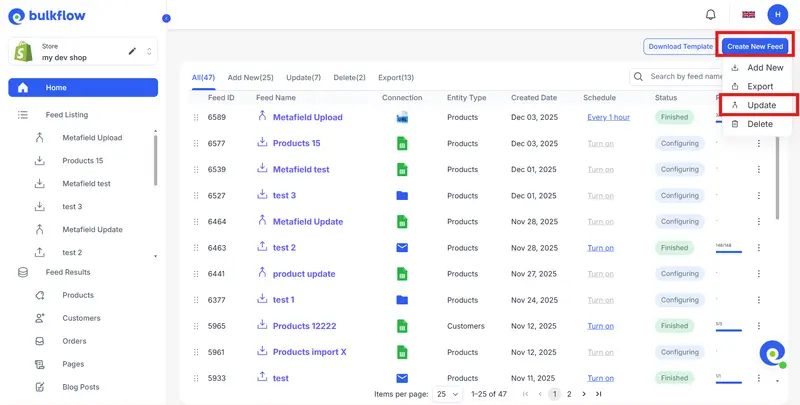Turn on schedule for test 2
The width and height of the screenshot is (800, 405).
(x=601, y=248)
